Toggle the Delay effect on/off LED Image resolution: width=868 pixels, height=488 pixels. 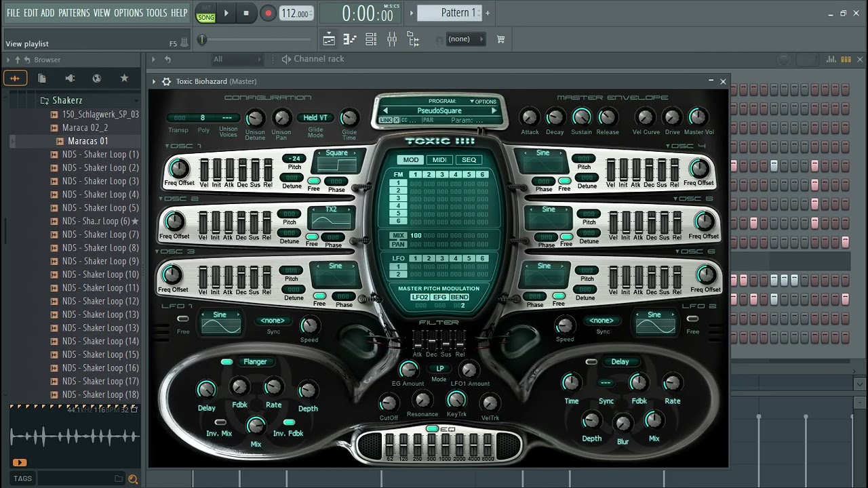tap(591, 362)
